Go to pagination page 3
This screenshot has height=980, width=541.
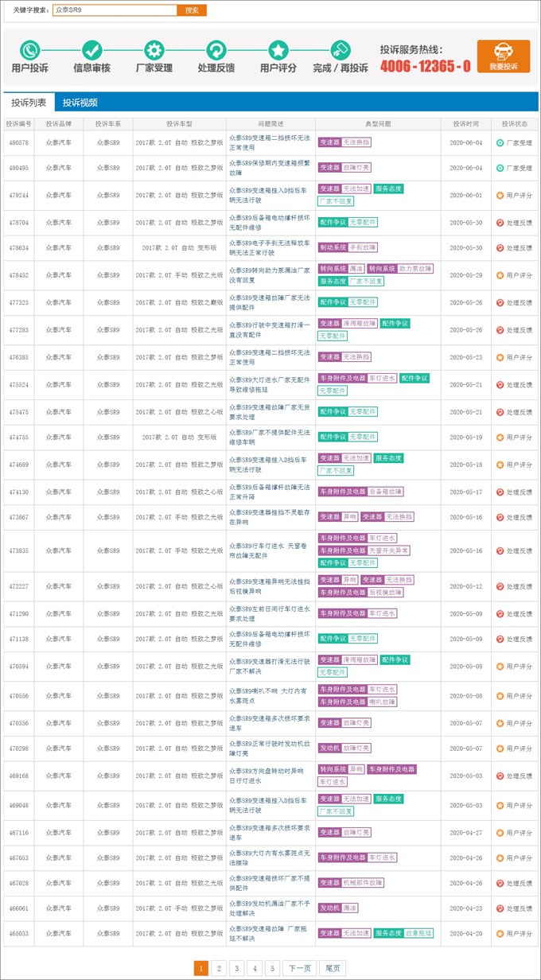tap(237, 967)
